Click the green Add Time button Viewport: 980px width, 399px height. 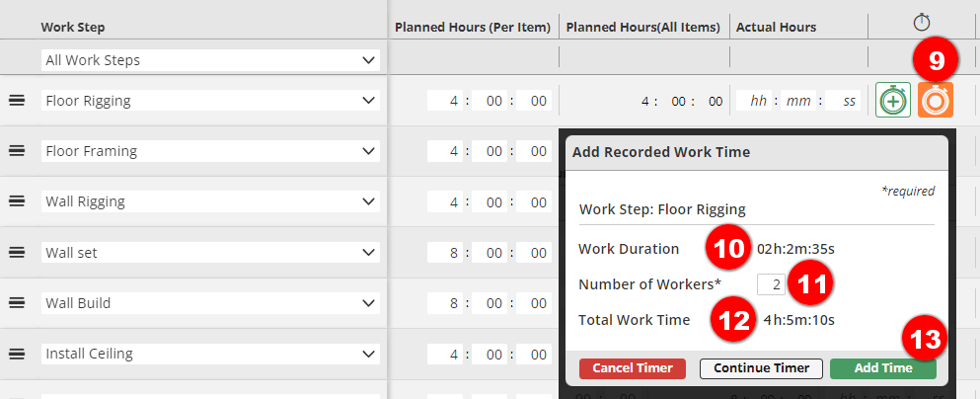(882, 368)
